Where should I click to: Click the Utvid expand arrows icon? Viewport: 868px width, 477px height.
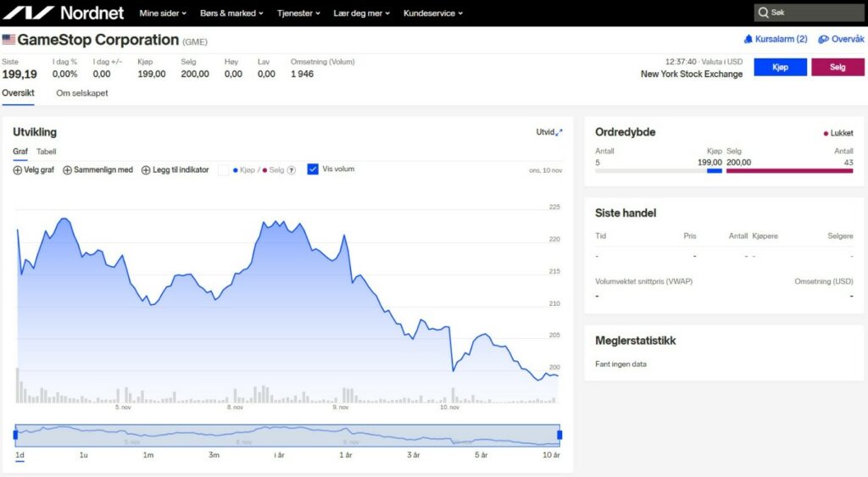pos(559,132)
